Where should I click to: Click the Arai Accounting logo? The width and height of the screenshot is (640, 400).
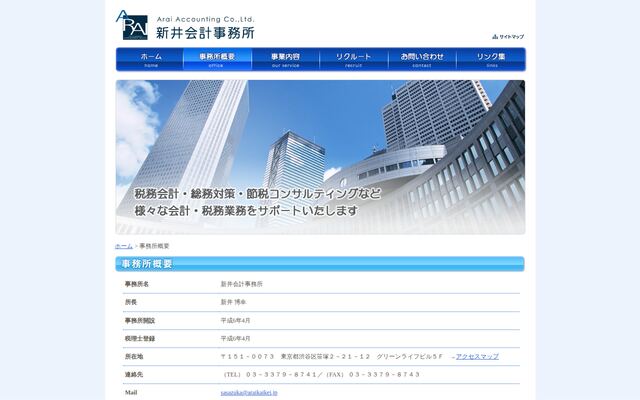tap(185, 25)
